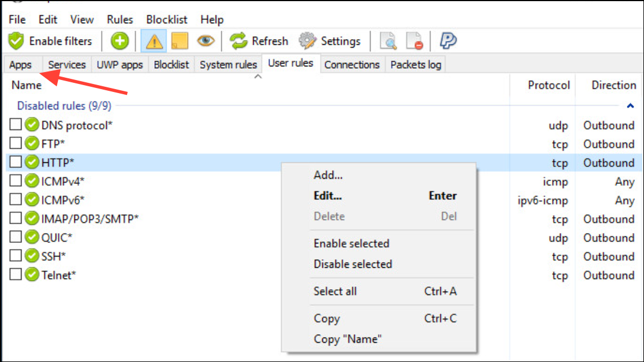Toggle the yellow warning notifications icon

[154, 41]
